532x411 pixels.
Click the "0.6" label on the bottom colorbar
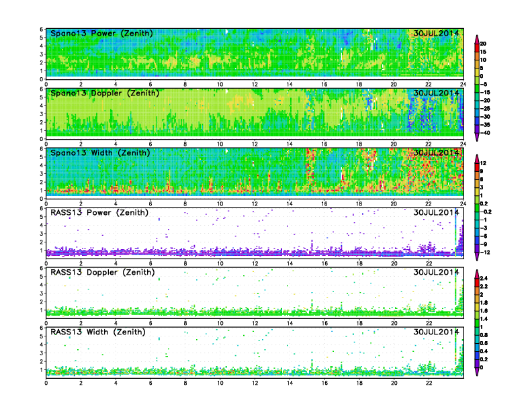tap(484, 343)
